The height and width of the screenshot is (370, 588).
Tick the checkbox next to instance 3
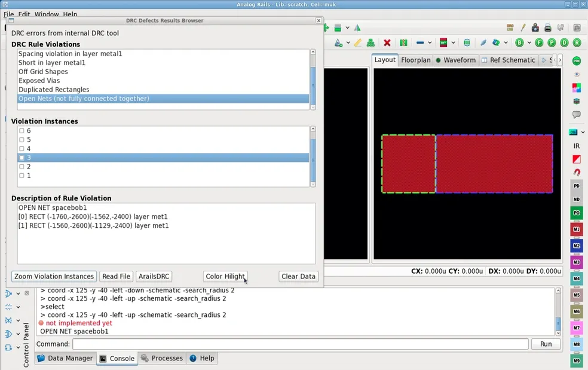22,158
